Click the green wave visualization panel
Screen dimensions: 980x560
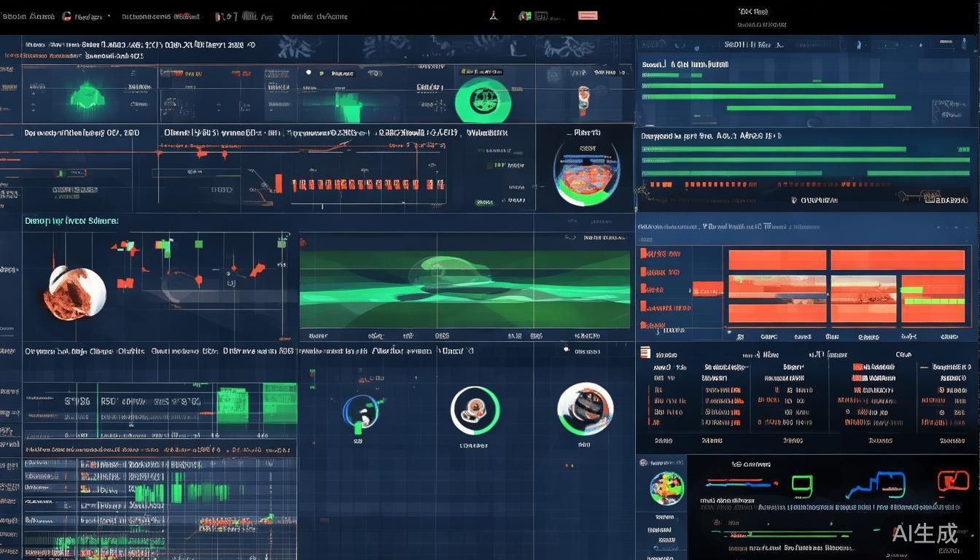[464, 289]
